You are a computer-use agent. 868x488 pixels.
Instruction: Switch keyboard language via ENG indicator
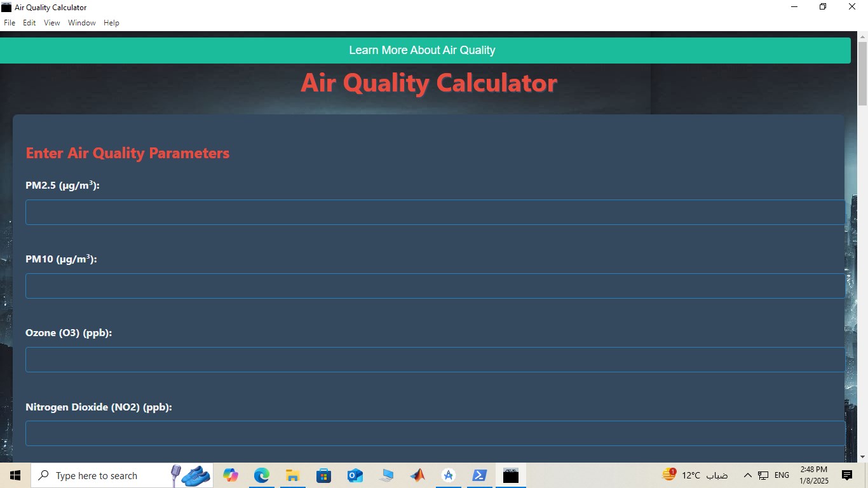click(782, 475)
